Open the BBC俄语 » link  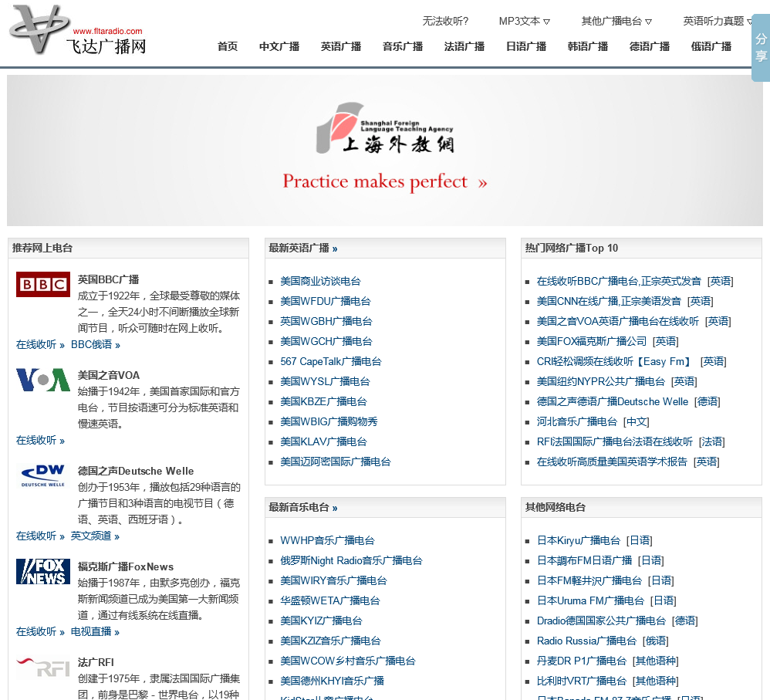[x=96, y=345]
